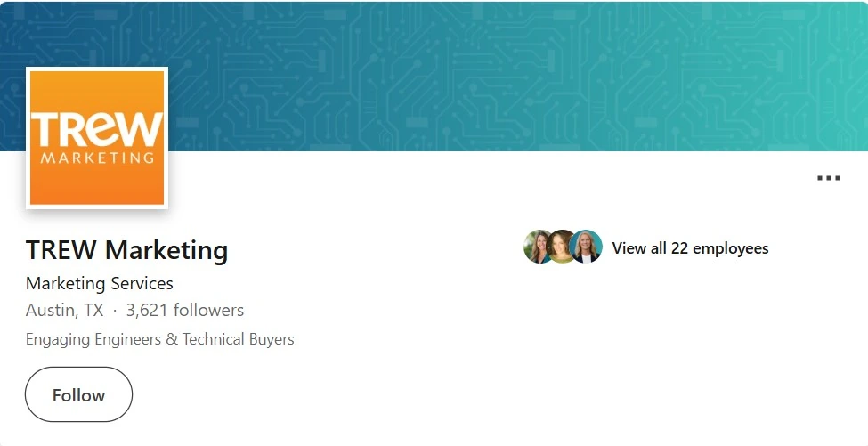This screenshot has width=868, height=446.
Task: Select the dark-haired employee avatar on green background
Action: point(538,247)
